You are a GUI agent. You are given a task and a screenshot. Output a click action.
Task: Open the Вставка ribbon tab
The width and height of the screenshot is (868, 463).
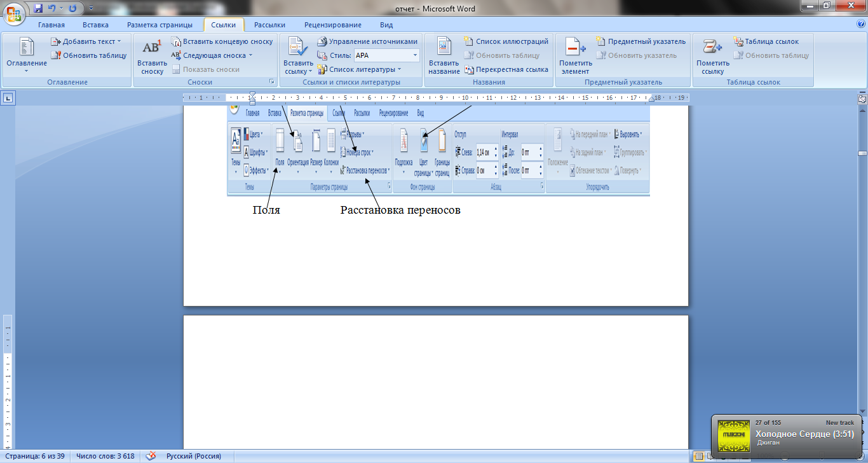click(x=95, y=25)
